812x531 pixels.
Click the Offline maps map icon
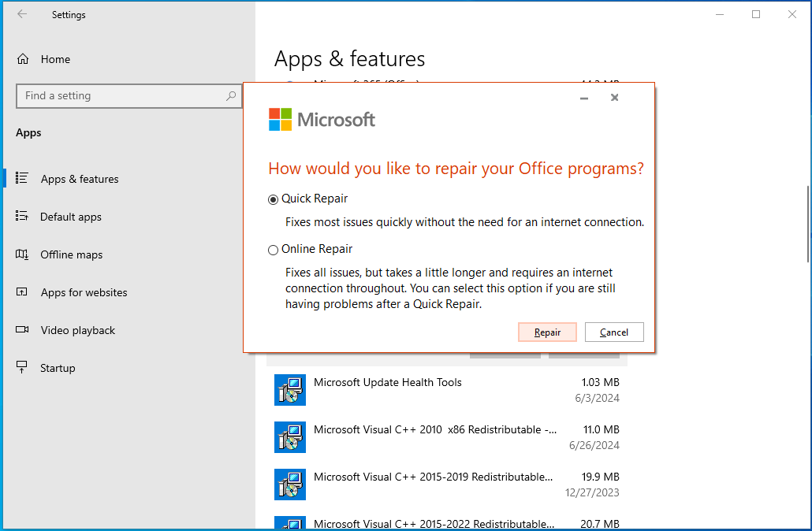point(22,254)
